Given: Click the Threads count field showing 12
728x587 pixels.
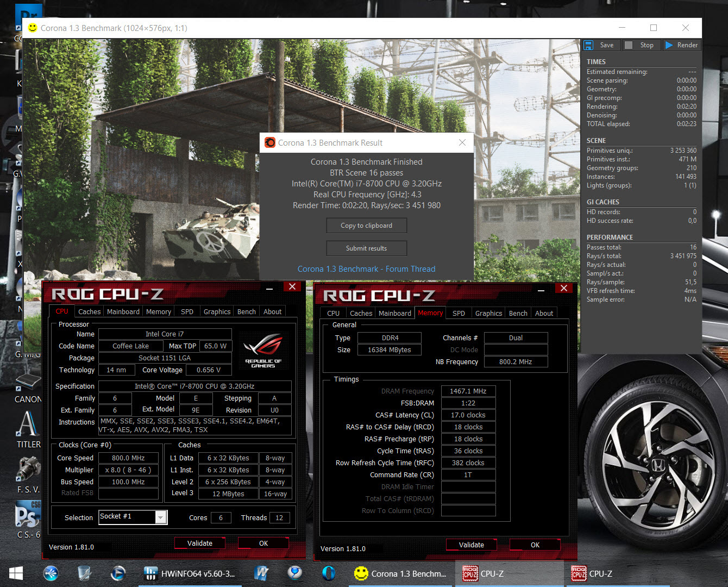Looking at the screenshot, I should (x=279, y=518).
